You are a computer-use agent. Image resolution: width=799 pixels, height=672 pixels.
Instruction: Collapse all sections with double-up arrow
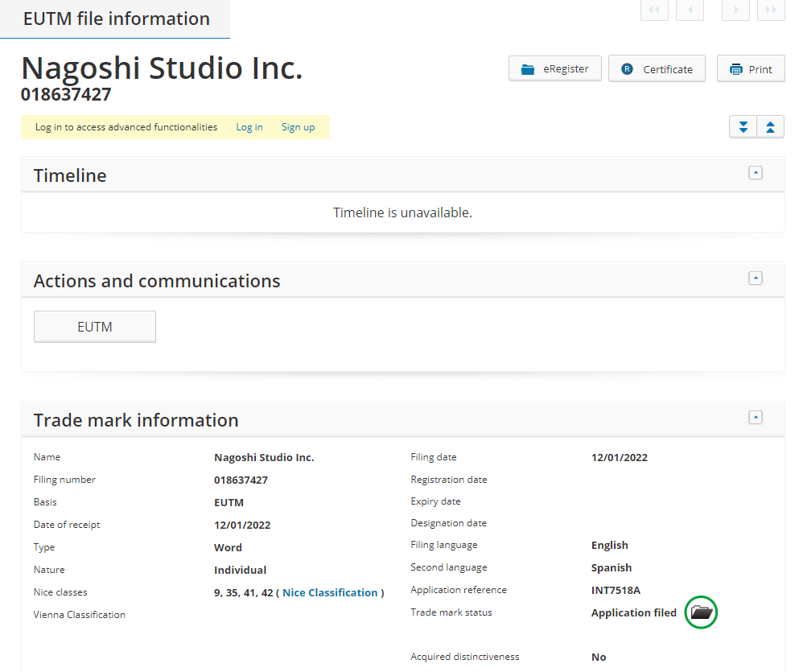pos(770,127)
